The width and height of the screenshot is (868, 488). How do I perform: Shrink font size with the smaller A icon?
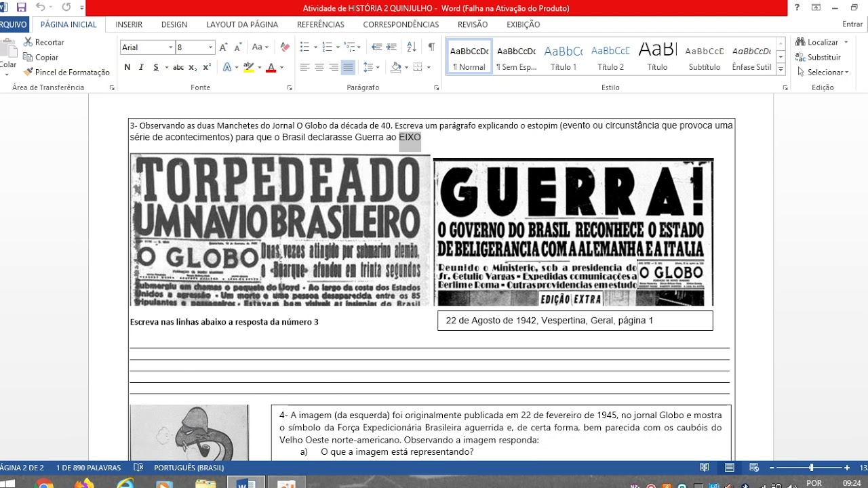[x=238, y=47]
